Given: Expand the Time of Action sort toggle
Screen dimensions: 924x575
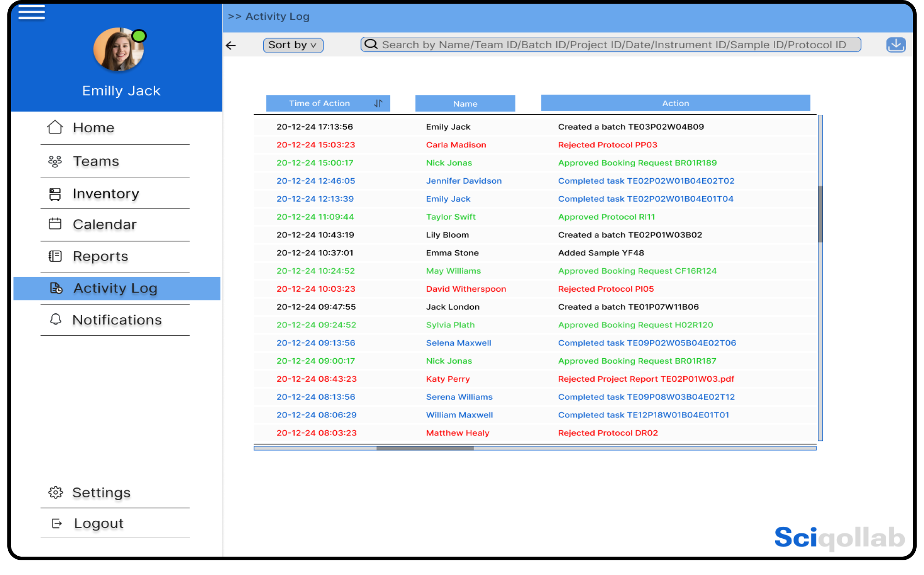Looking at the screenshot, I should 377,103.
